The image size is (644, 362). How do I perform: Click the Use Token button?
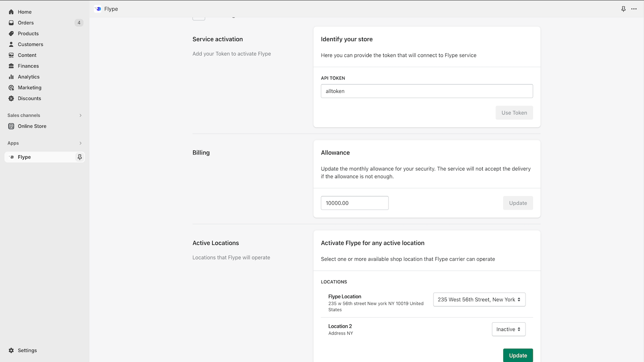click(x=514, y=113)
